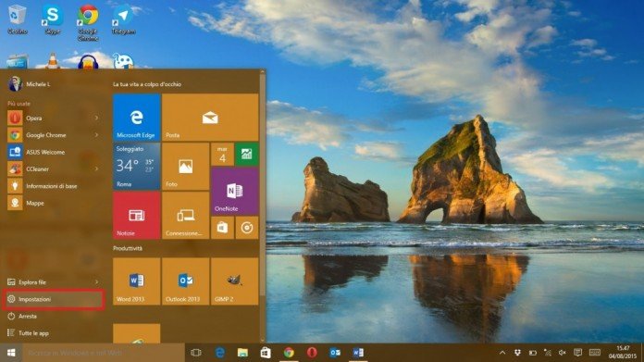Open Mappe from the Start menu
This screenshot has width=644, height=362.
(x=54, y=203)
